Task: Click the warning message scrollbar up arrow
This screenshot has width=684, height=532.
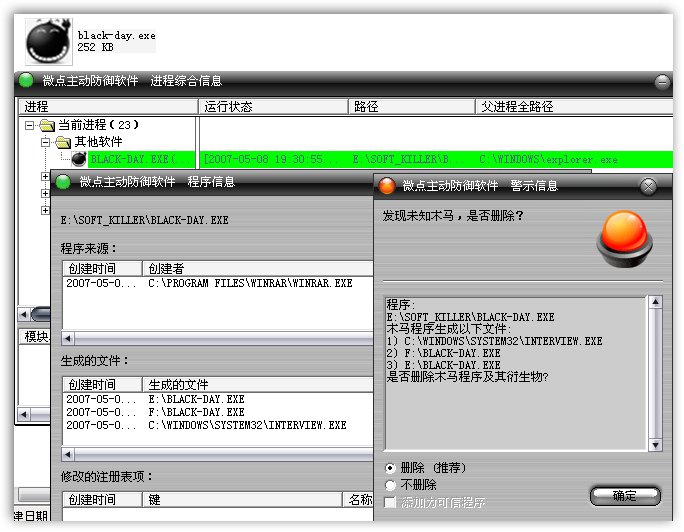Action: pyautogui.click(x=656, y=302)
